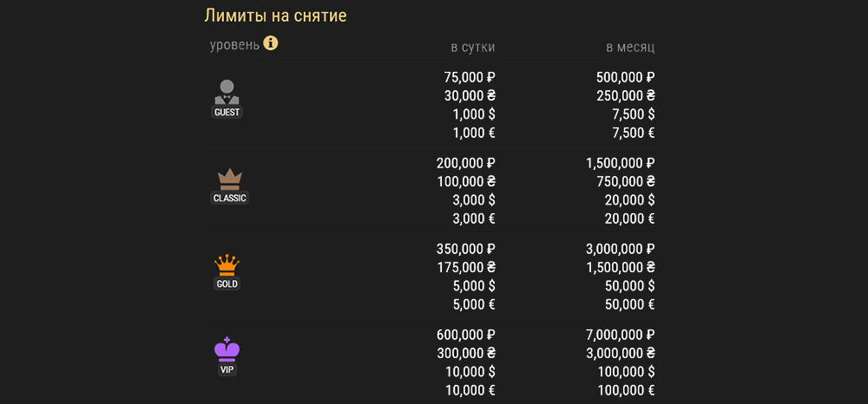Viewport: 868px width, 404px height.
Task: Click VIP monthly limit 7,000,000 ₽
Action: click(x=620, y=334)
